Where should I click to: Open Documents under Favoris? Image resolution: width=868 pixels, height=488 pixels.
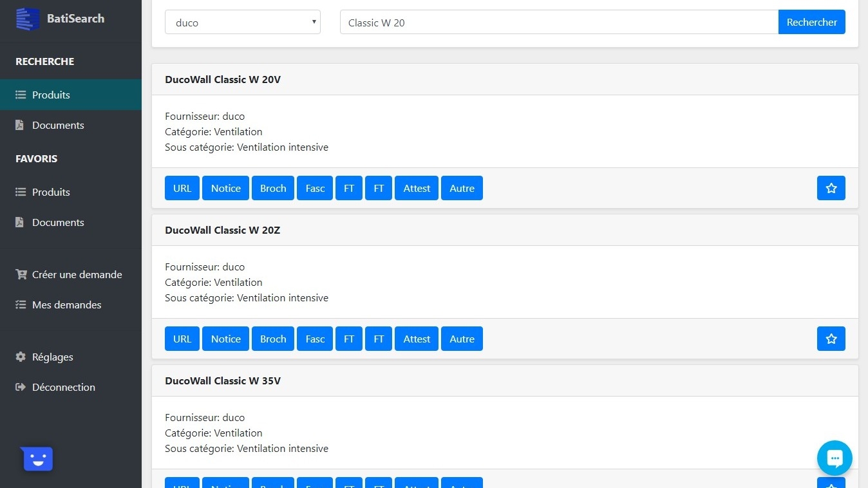(x=58, y=222)
